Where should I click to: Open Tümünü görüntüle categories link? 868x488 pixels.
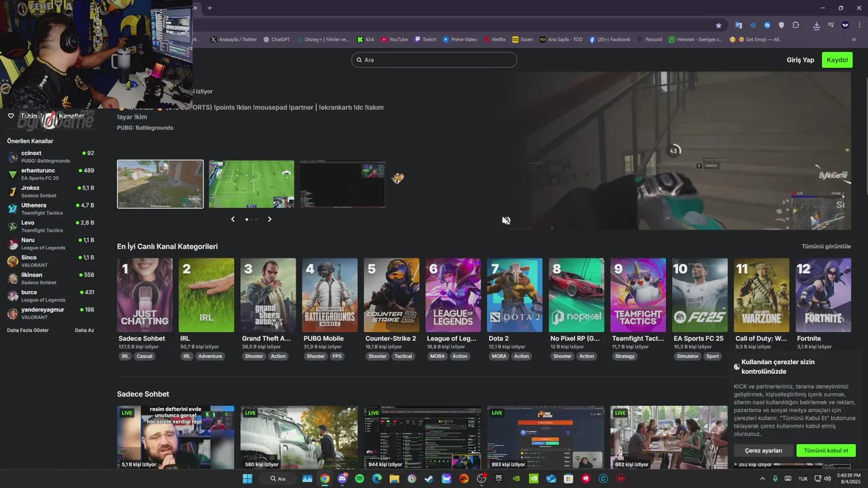pyautogui.click(x=826, y=246)
